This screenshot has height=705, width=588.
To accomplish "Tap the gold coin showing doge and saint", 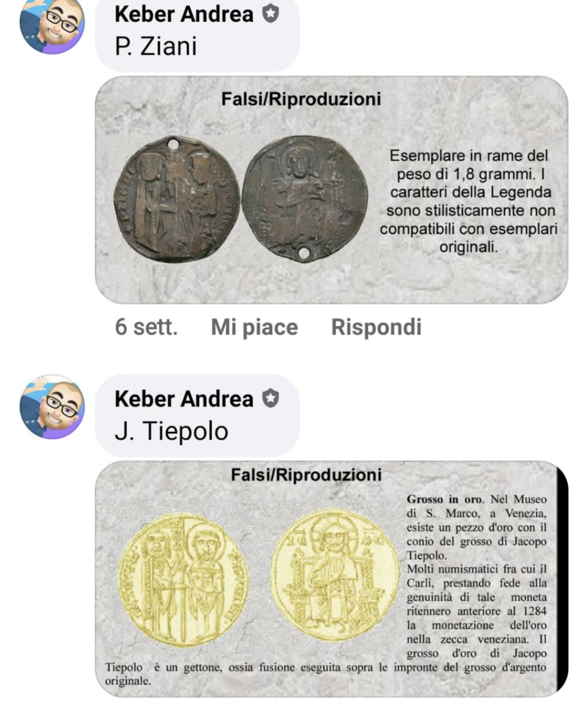I will (184, 580).
